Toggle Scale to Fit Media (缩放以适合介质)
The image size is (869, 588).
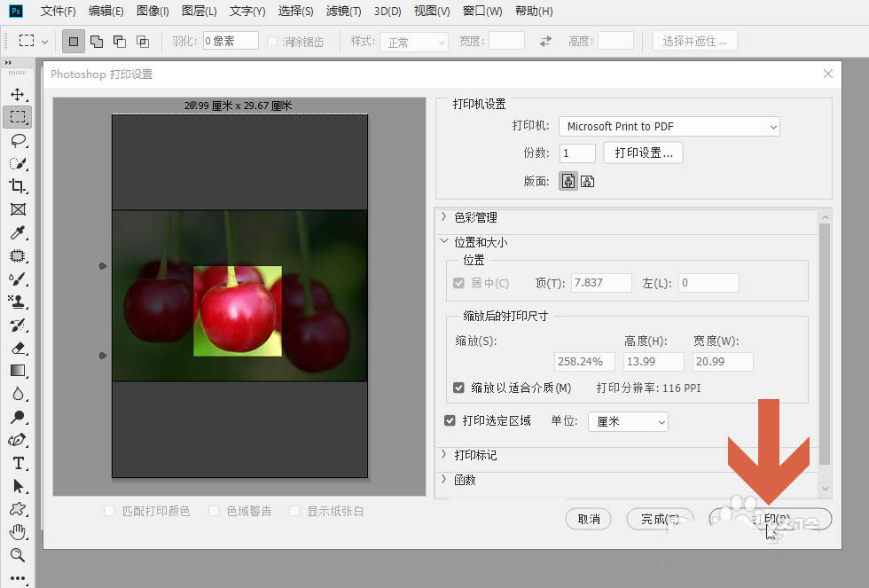458,388
